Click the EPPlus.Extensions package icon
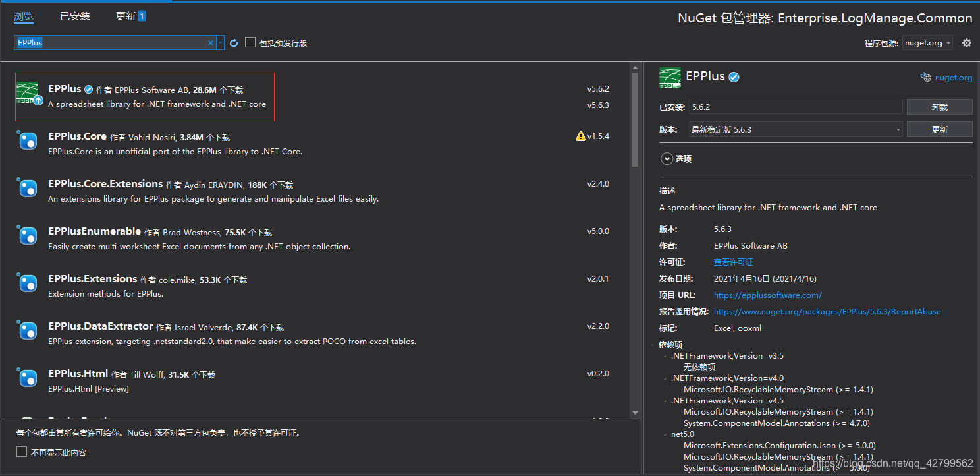This screenshot has width=980, height=476. click(28, 283)
